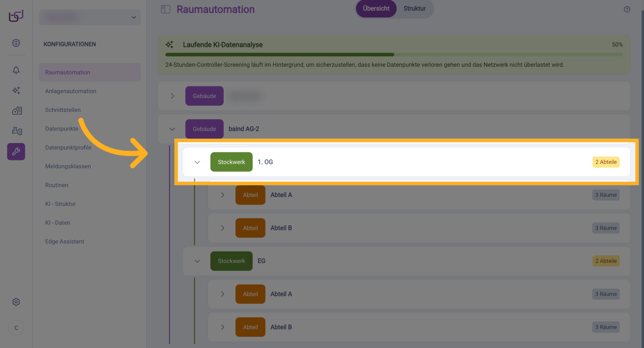Toggle the sidebar panel icon beside Raumautomation
The image size is (644, 348).
click(166, 9)
